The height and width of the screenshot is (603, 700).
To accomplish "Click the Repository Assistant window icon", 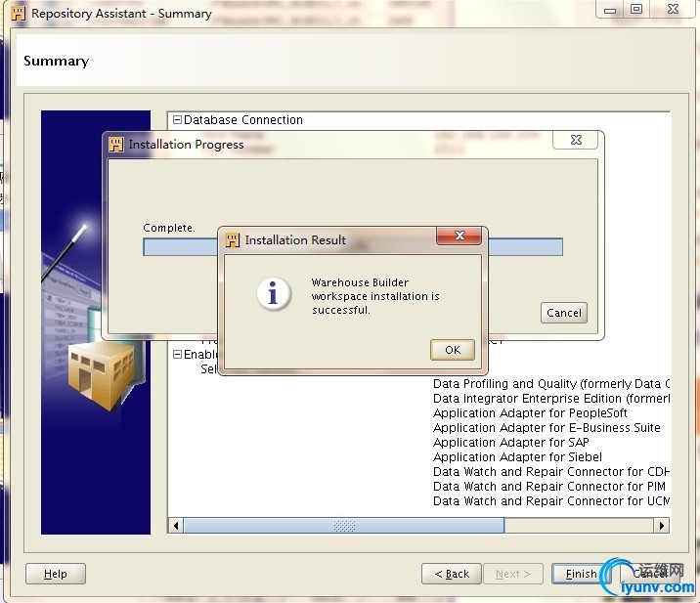I will click(19, 14).
